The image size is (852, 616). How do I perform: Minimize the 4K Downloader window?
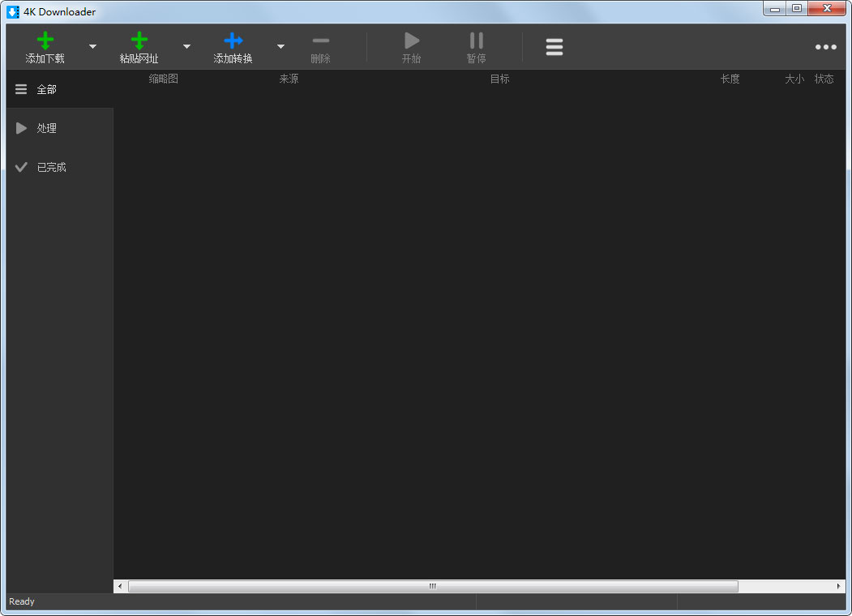pyautogui.click(x=774, y=8)
